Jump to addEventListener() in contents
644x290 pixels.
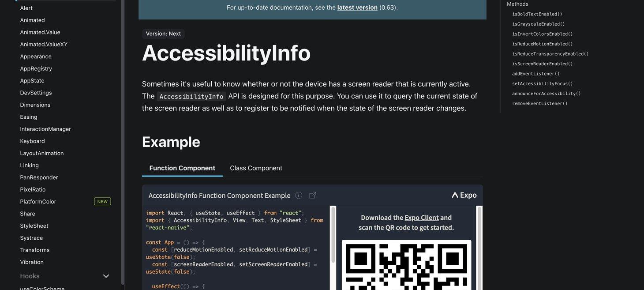click(536, 74)
